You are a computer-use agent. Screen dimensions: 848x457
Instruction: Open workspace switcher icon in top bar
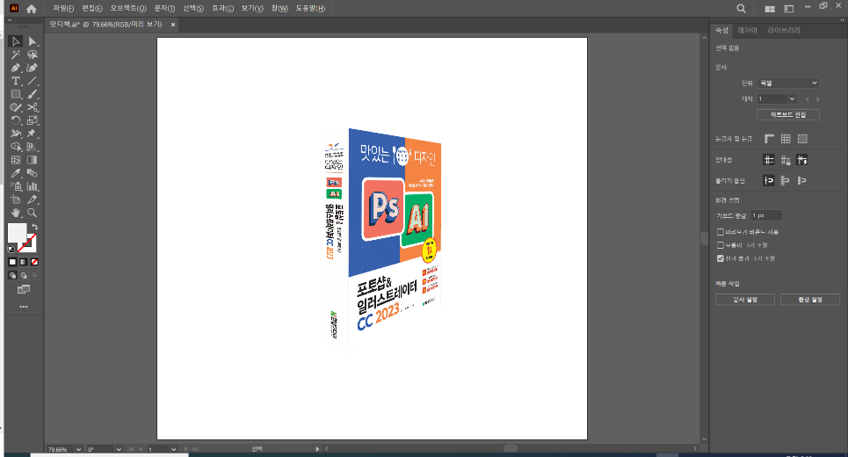tap(789, 9)
